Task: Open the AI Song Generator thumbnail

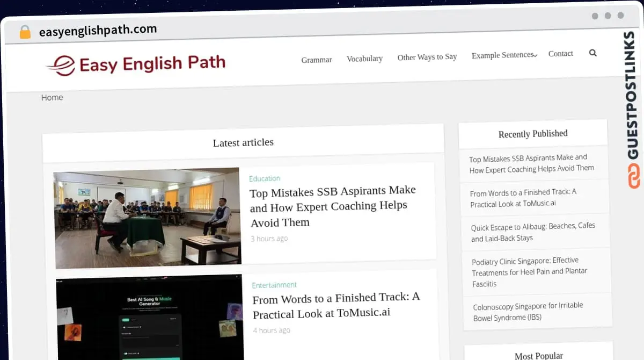Action: [x=150, y=317]
